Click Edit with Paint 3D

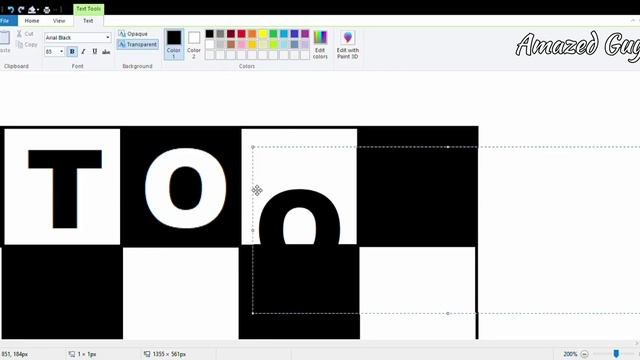tap(348, 44)
